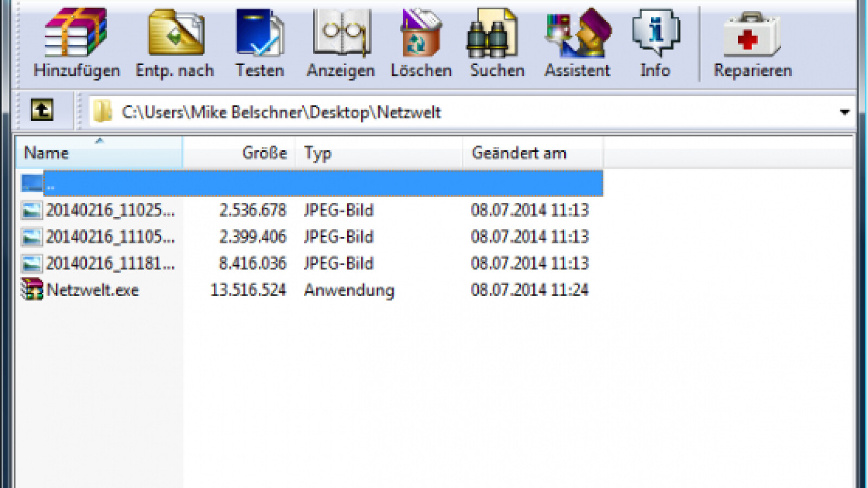Click the Anwendung type cell
868x488 pixels.
click(349, 291)
